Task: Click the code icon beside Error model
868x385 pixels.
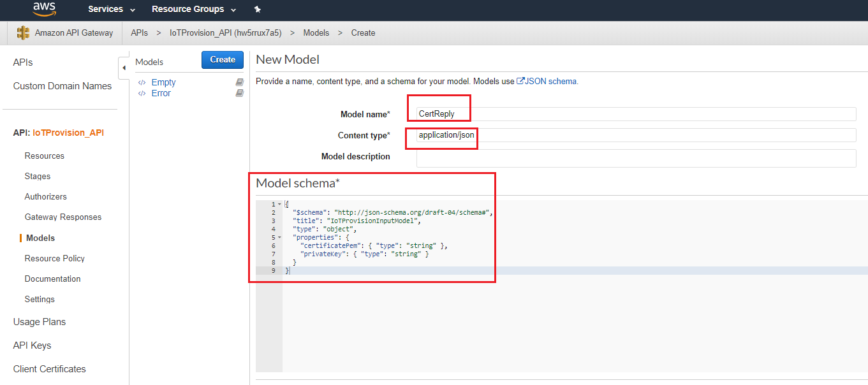Action: point(142,94)
